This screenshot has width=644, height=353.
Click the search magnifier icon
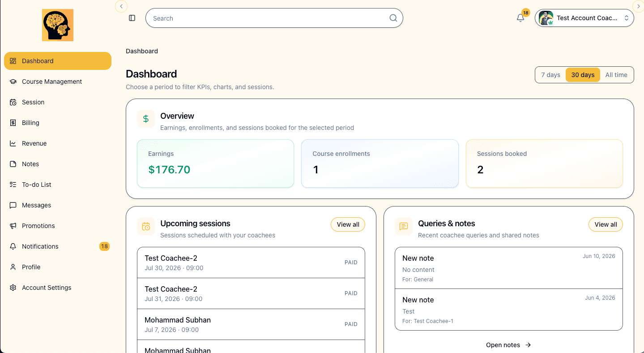click(x=393, y=18)
